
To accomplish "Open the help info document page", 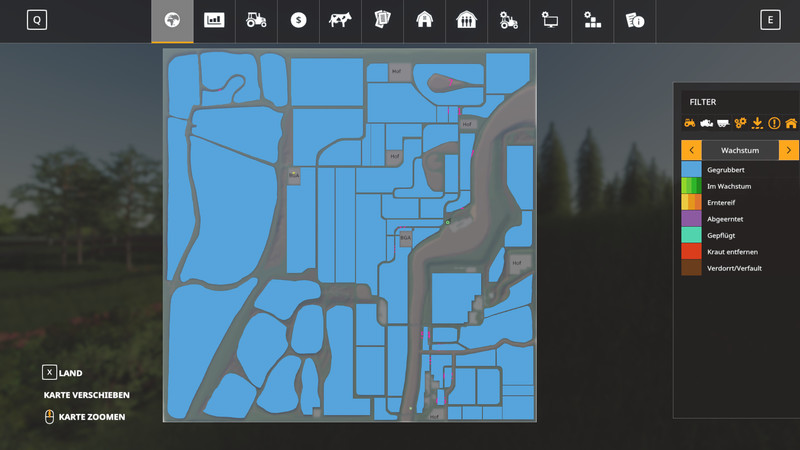I will coord(635,21).
